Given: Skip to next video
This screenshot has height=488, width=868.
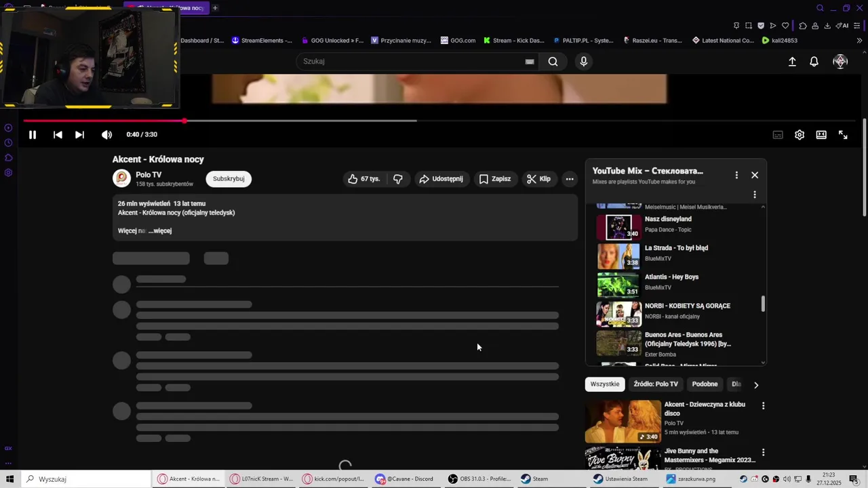Looking at the screenshot, I should point(79,135).
